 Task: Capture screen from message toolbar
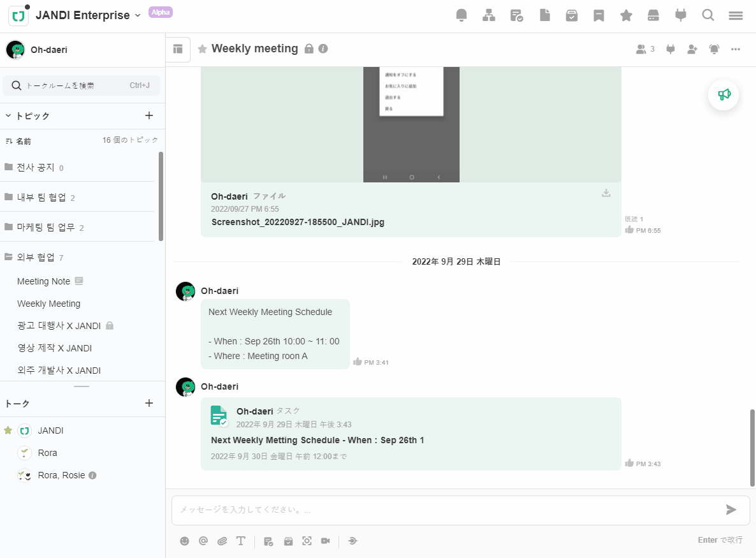point(307,541)
